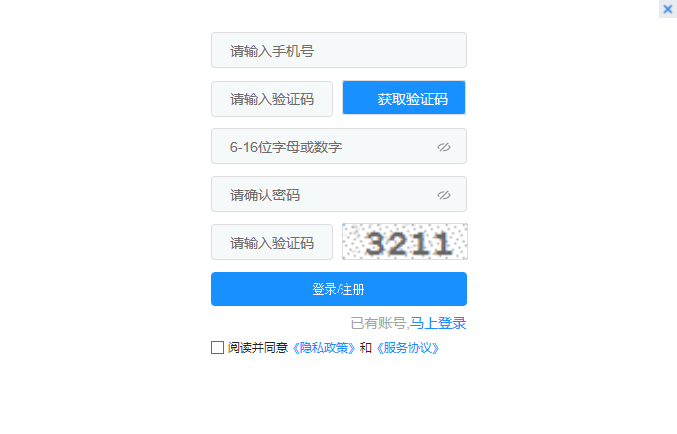677x434 pixels.
Task: Show password in 6-16位字母或数字 field
Action: (x=443, y=147)
